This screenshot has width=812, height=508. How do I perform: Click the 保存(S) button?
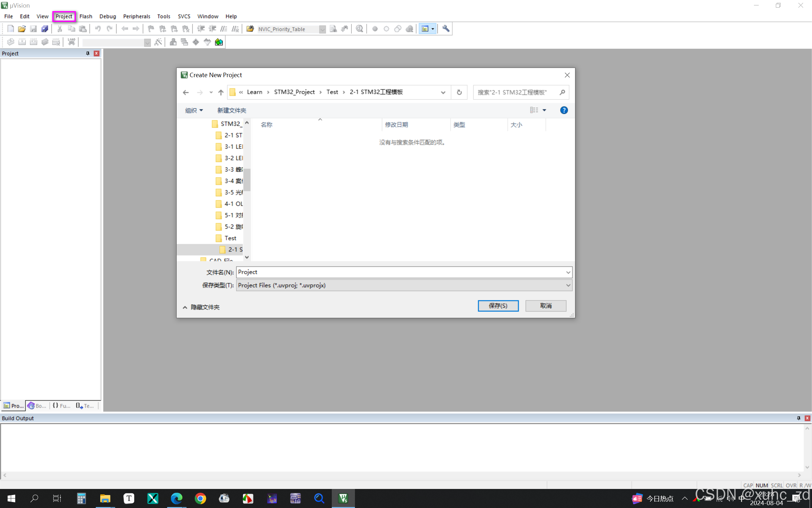point(498,306)
